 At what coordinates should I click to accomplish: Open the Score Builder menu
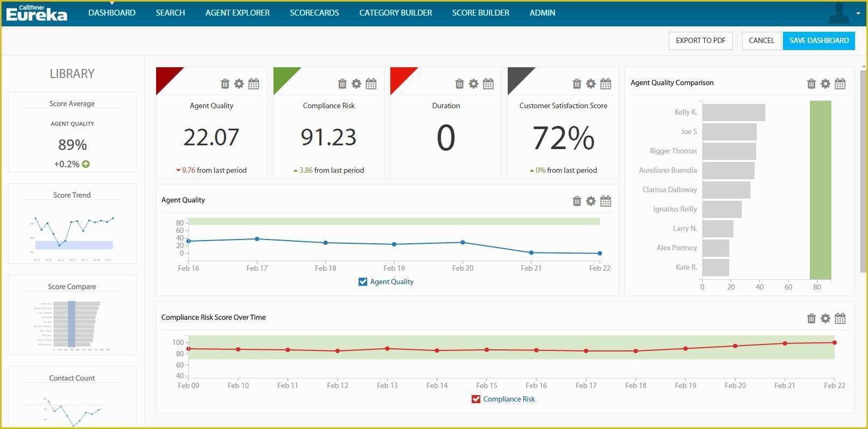click(481, 13)
